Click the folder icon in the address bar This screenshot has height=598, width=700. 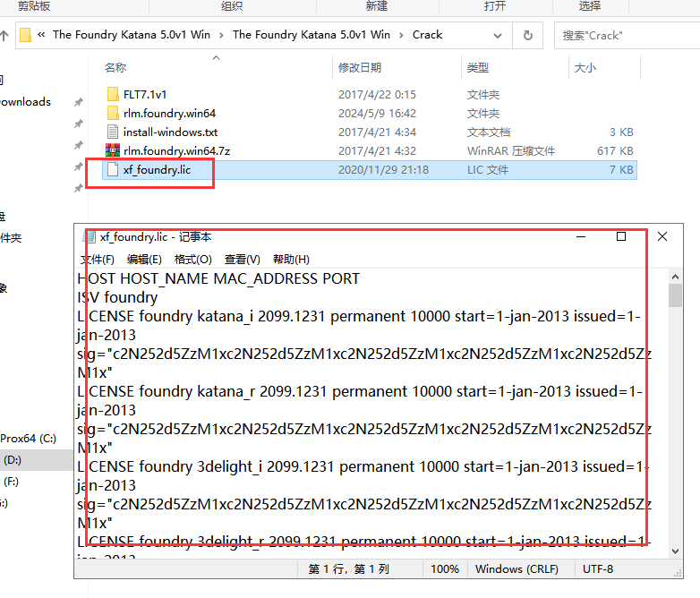pyautogui.click(x=26, y=35)
